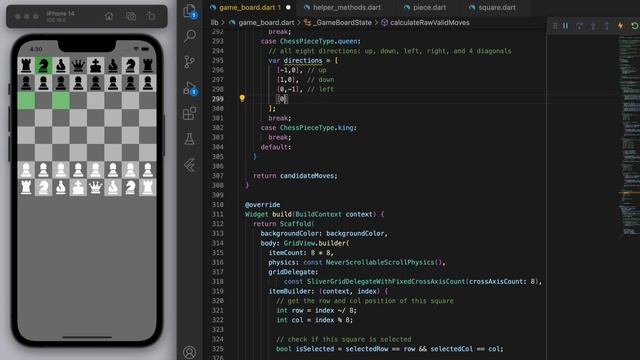This screenshot has width=640, height=360.
Task: Switch to the helper_methods.dart tab
Action: [347, 7]
